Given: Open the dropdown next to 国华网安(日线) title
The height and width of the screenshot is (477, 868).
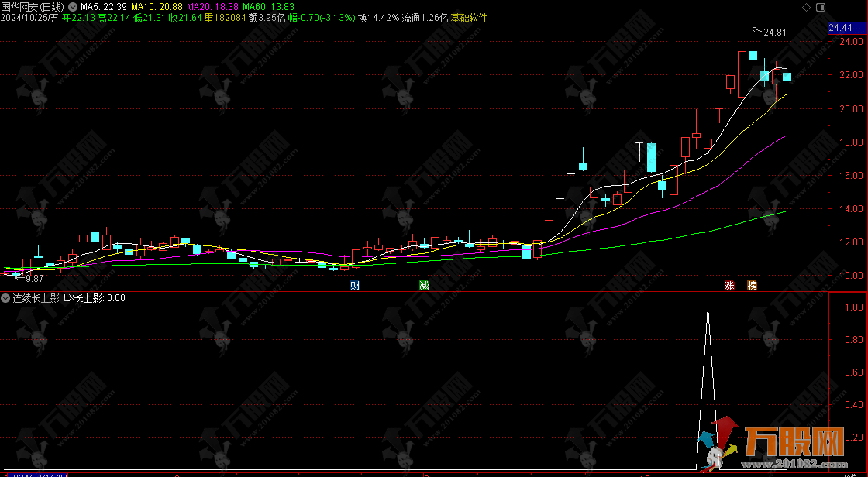Looking at the screenshot, I should (73, 7).
